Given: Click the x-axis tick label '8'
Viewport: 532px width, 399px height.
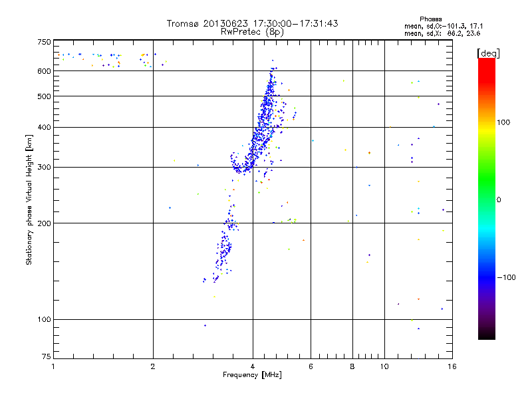Looking at the screenshot, I should (352, 366).
